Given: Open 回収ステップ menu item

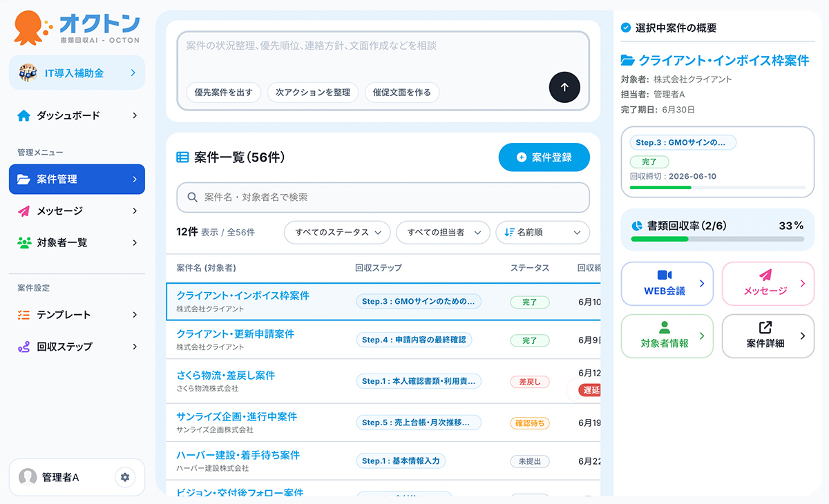Looking at the screenshot, I should [x=77, y=347].
